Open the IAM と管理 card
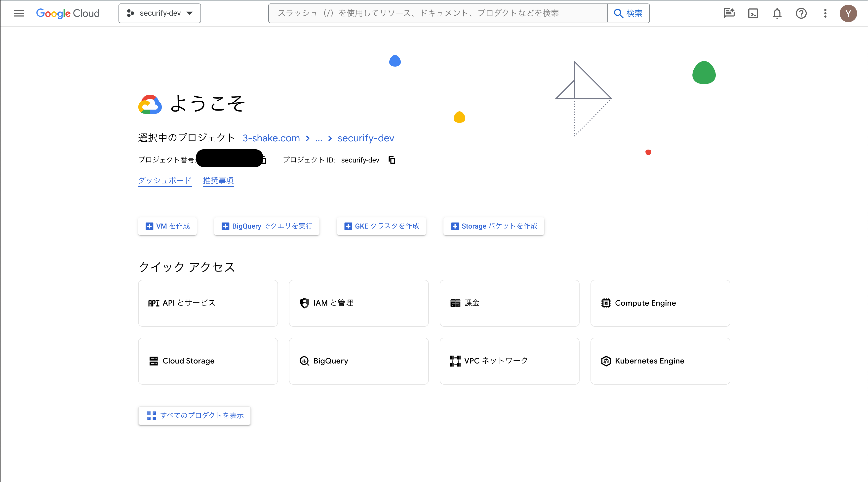The width and height of the screenshot is (868, 482). pyautogui.click(x=358, y=303)
